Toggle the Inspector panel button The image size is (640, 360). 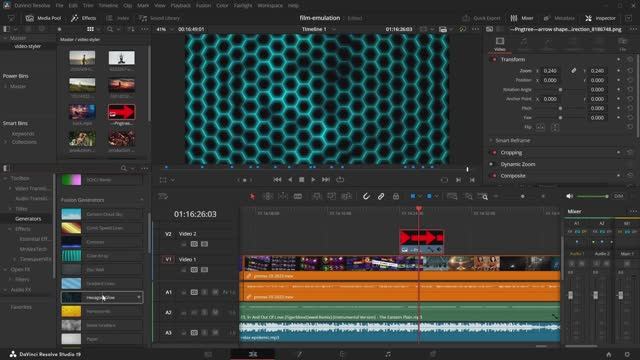[x=600, y=18]
